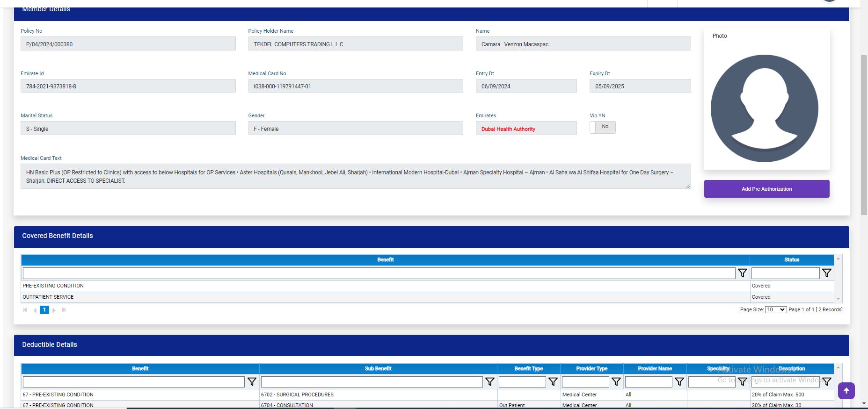Click filter icon for Sub Benefit column
868x409 pixels.
(489, 382)
